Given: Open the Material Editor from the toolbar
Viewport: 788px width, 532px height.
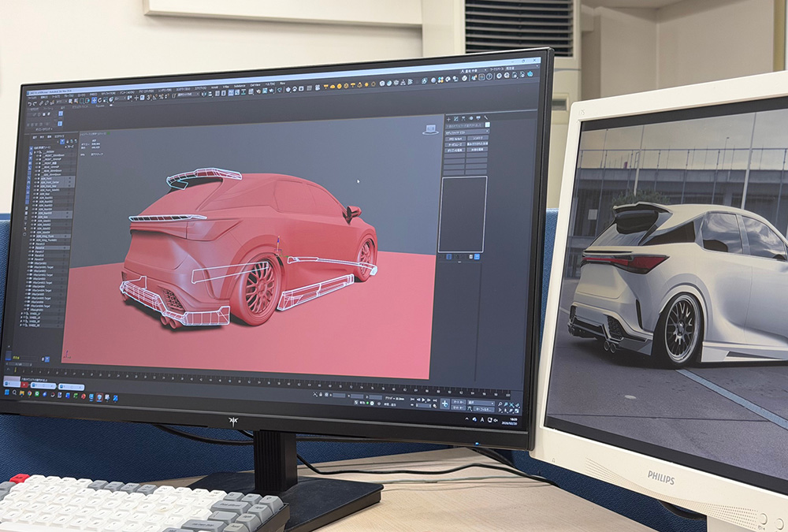Looking at the screenshot, I should pyautogui.click(x=433, y=82).
